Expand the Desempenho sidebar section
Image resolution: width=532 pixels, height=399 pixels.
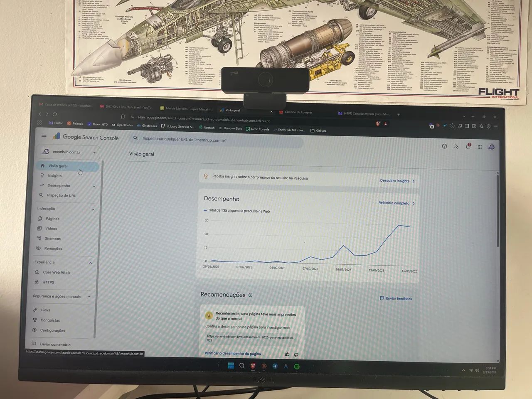pyautogui.click(x=94, y=186)
